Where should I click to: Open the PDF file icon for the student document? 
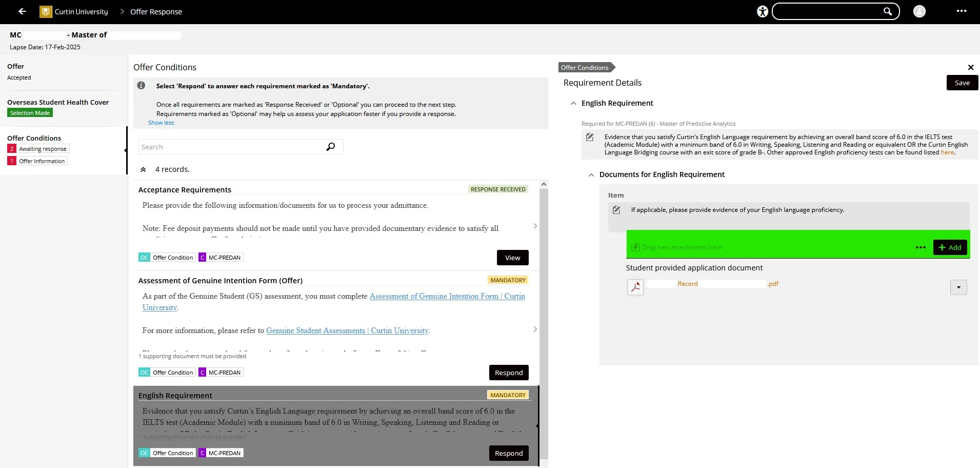pos(635,287)
